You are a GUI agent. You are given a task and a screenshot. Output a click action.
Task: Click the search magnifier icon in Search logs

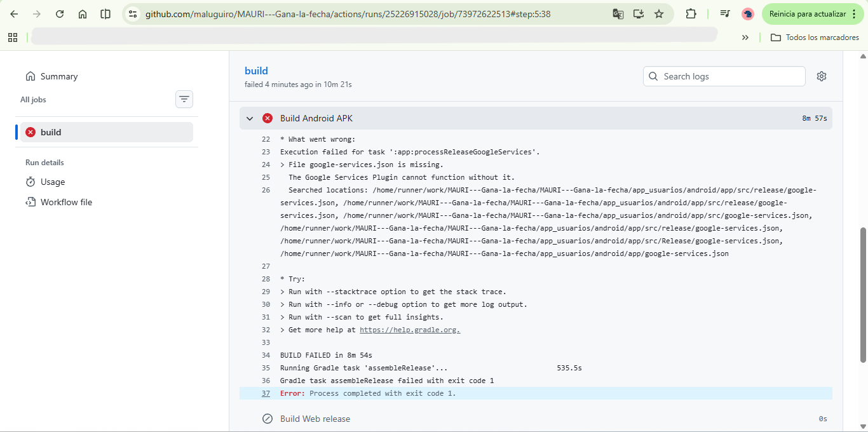[653, 76]
